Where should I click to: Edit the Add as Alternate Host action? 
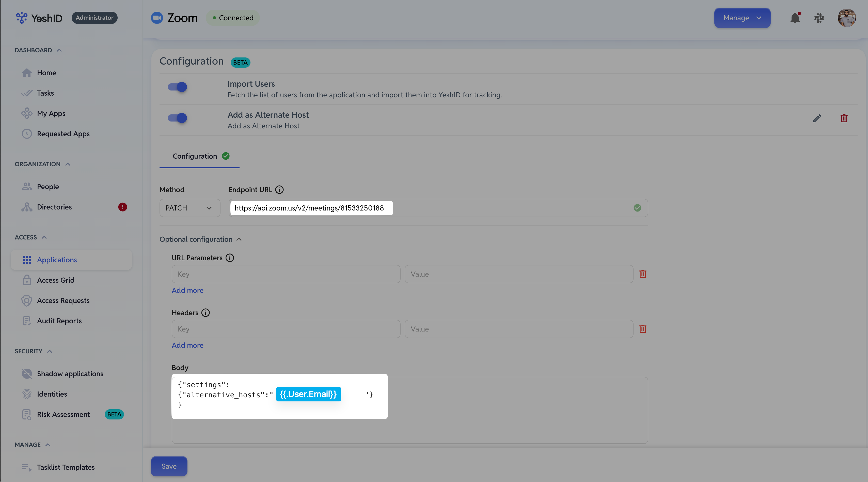817,118
